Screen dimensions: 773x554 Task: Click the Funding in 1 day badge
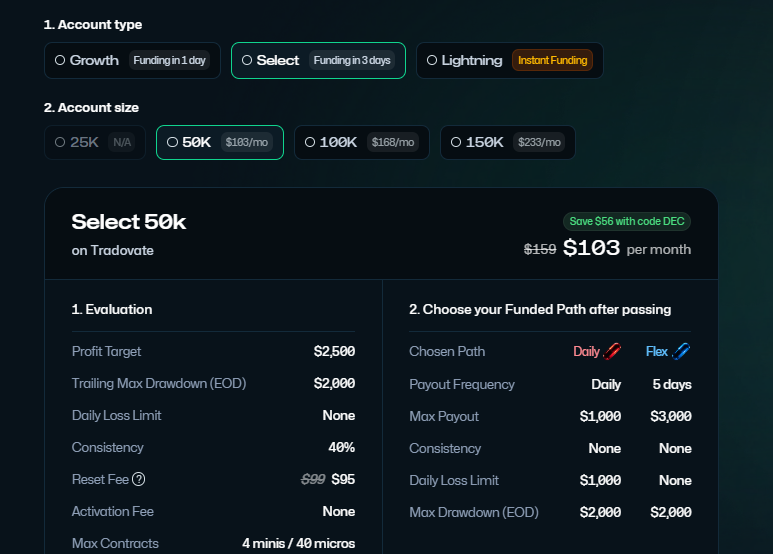168,60
